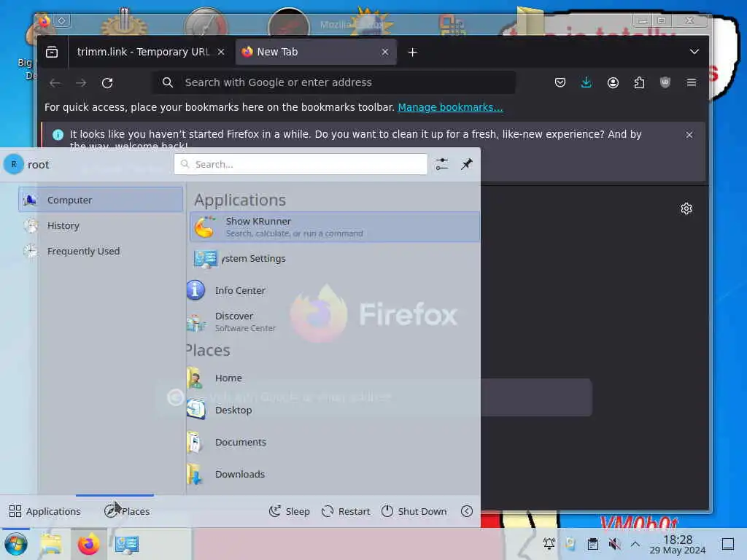
Task: Open Home place
Action: [x=333, y=378]
